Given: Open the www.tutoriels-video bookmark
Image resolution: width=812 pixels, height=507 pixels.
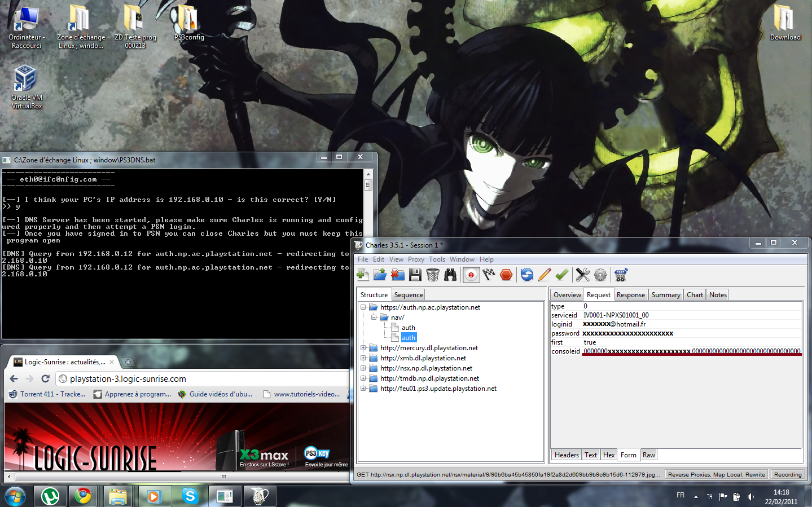Looking at the screenshot, I should (x=301, y=394).
